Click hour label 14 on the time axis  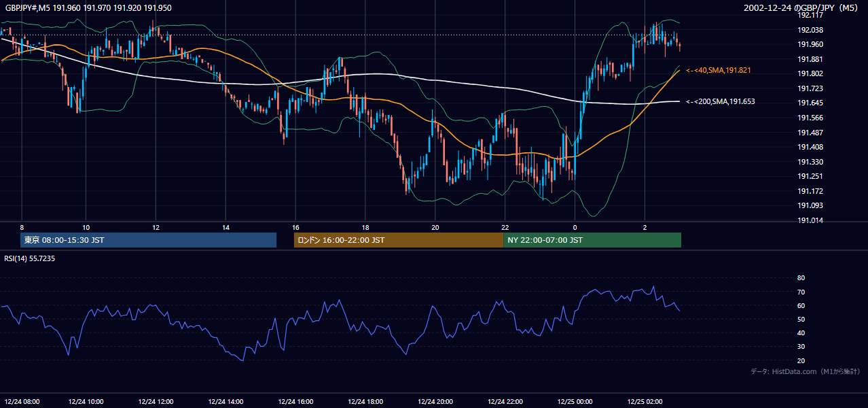(x=225, y=227)
